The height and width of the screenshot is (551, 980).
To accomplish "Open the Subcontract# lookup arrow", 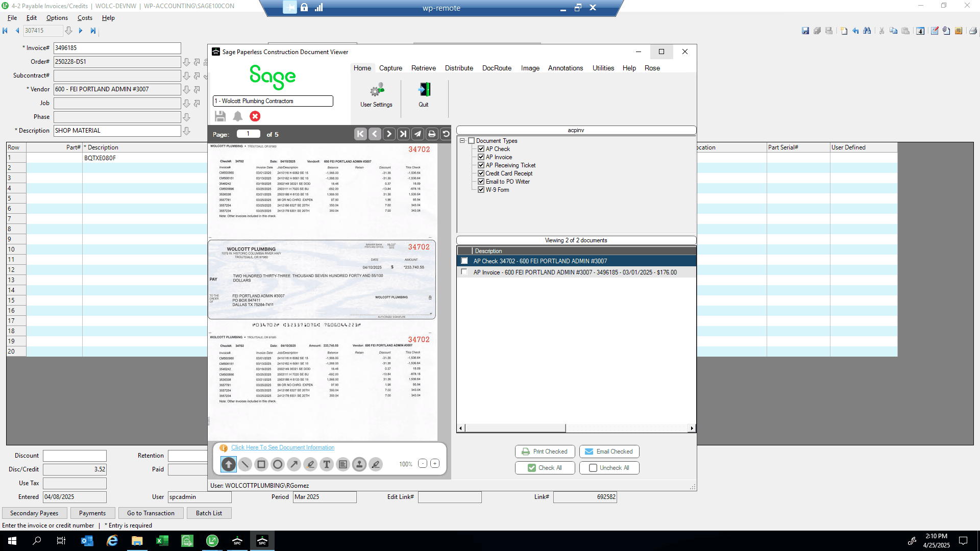I will 187,76.
